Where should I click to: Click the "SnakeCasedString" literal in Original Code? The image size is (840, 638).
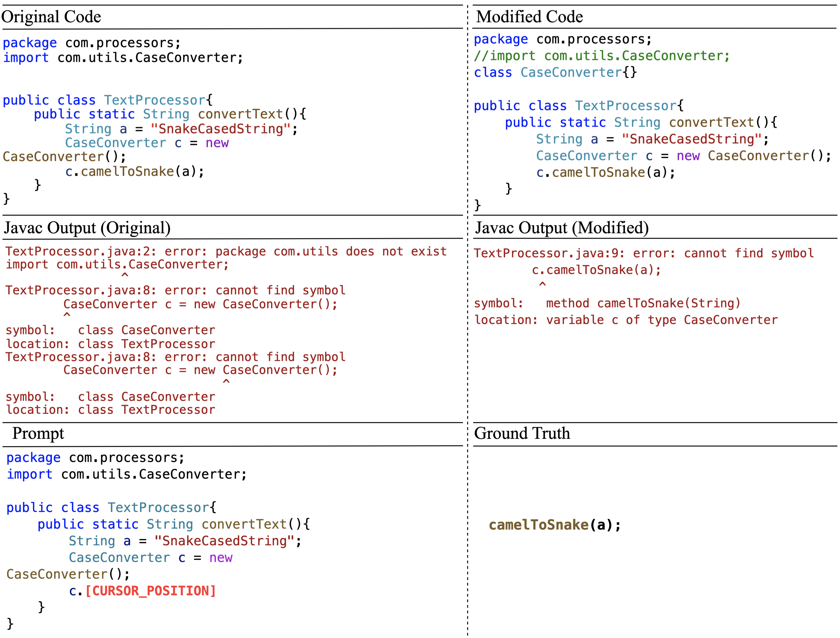pyautogui.click(x=220, y=129)
